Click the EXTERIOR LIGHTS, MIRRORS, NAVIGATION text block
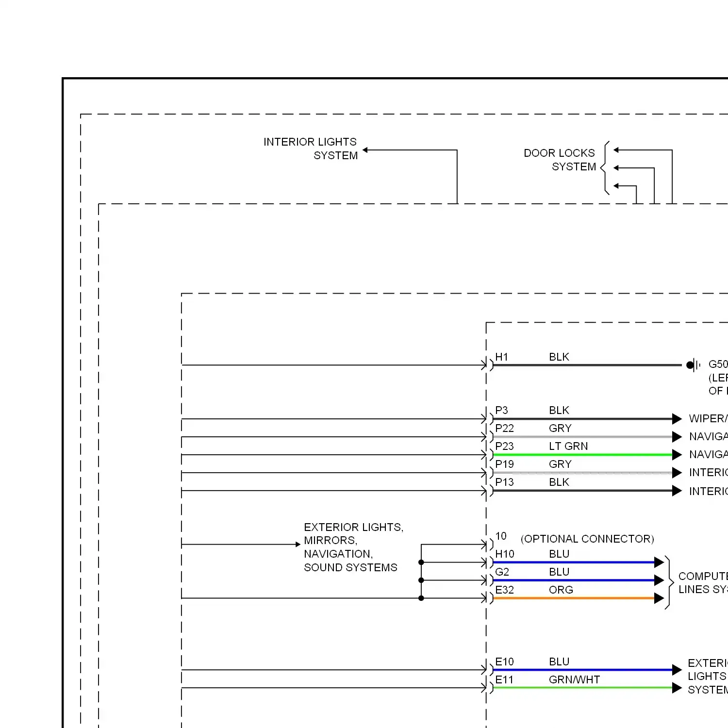This screenshot has width=728, height=728. pos(353,547)
